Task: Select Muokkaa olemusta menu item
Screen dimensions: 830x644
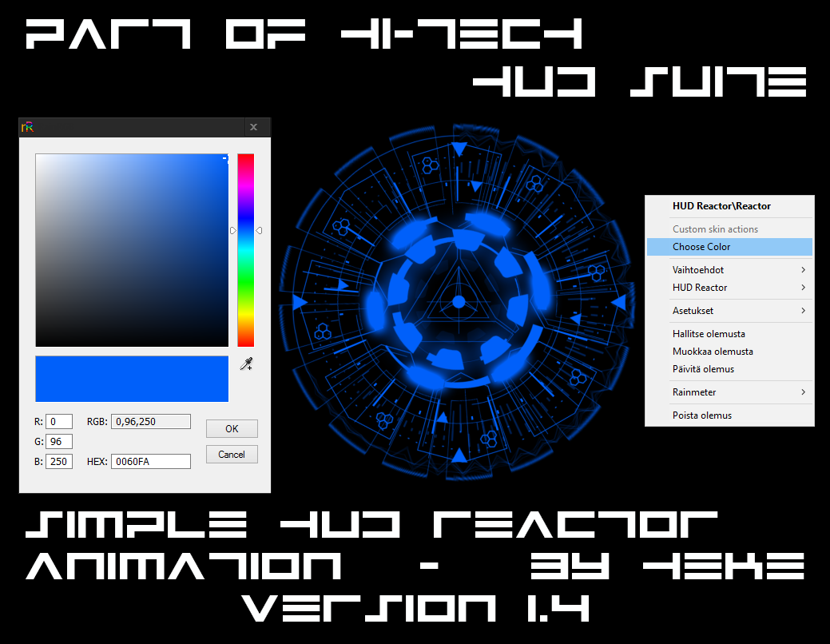Action: click(x=729, y=352)
